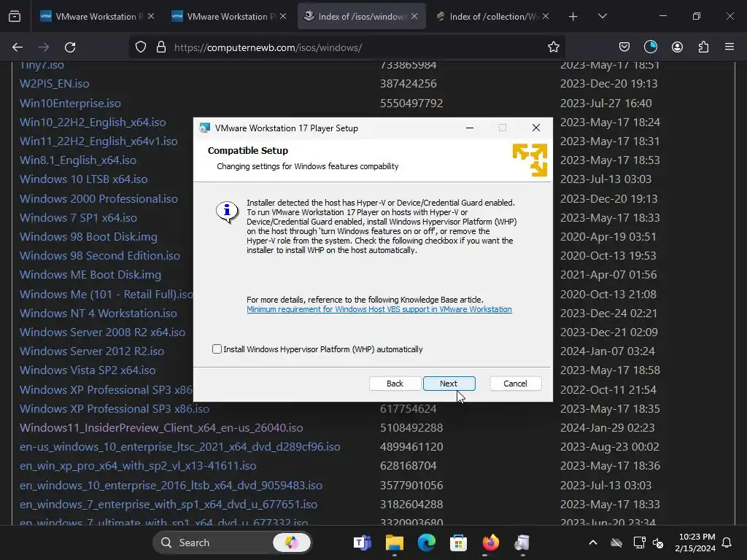Open Win10_22H2_English_x64.iso link
This screenshot has width=747, height=560.
click(x=93, y=122)
